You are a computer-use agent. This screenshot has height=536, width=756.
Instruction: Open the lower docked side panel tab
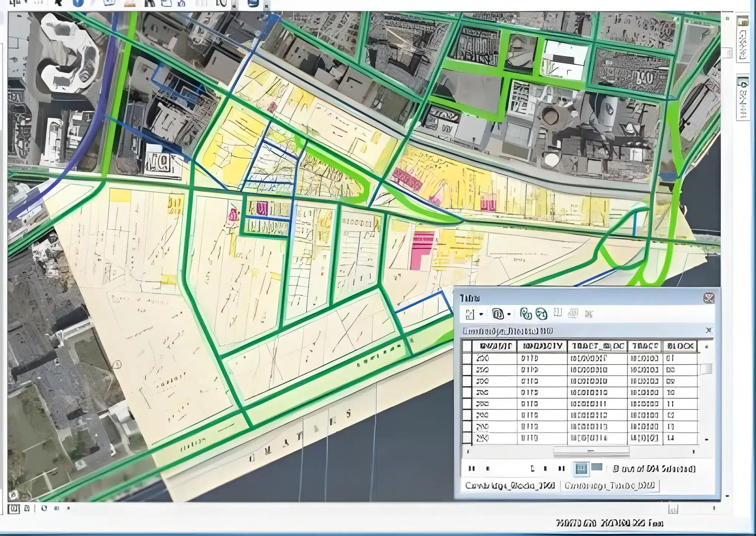click(x=743, y=97)
